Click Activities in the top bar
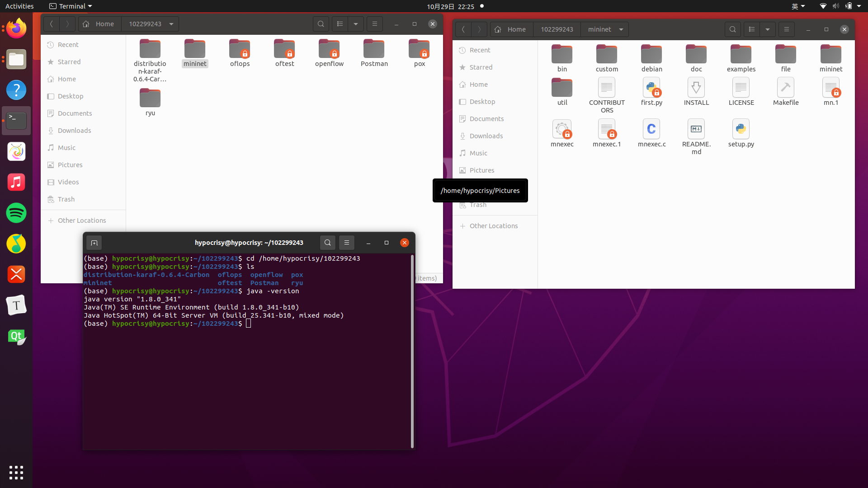The image size is (868, 488). coord(19,6)
